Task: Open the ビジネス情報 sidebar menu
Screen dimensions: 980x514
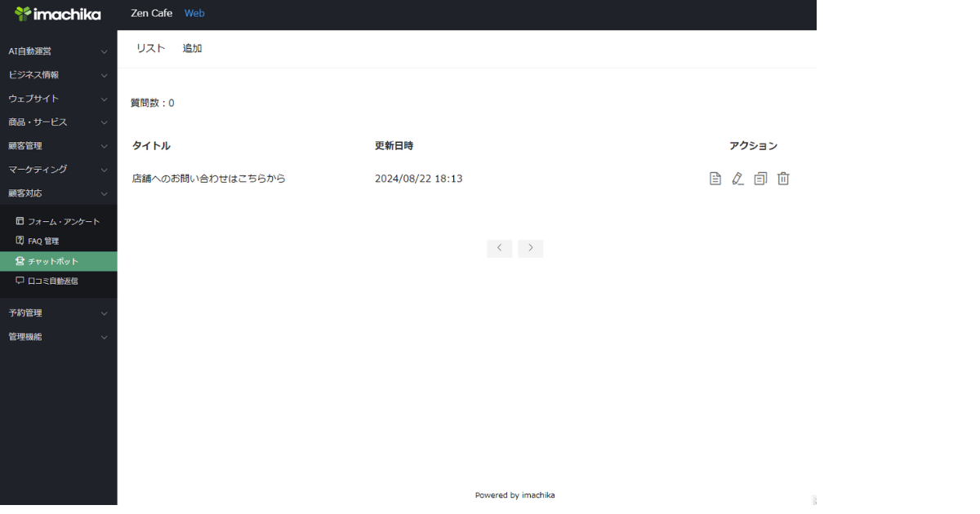Action: click(59, 75)
